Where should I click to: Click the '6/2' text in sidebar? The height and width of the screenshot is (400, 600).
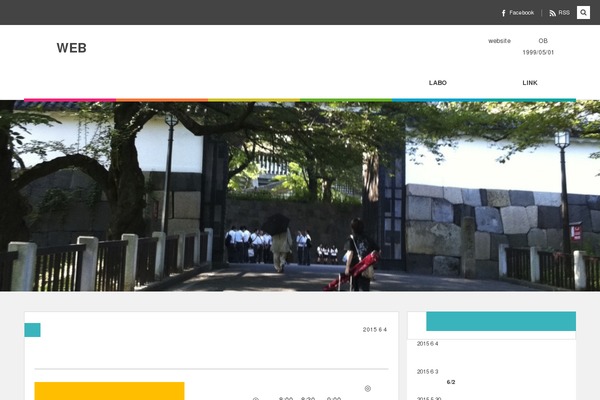coord(451,382)
